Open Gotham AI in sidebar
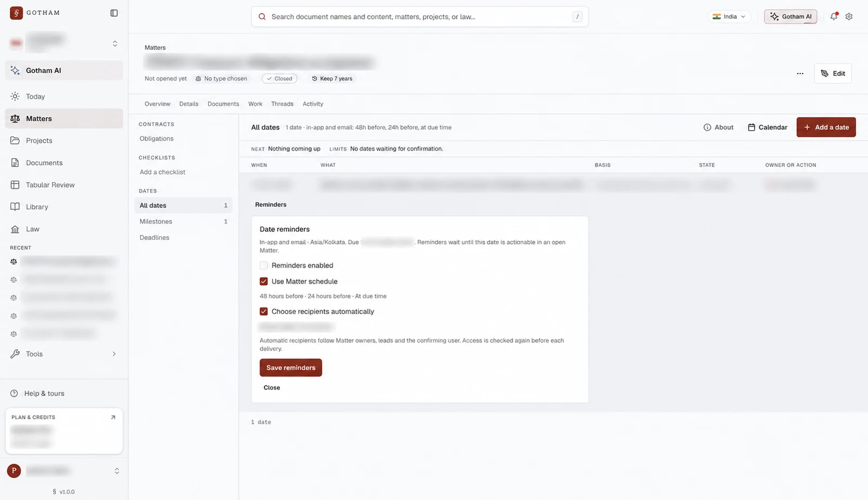The height and width of the screenshot is (500, 868). 64,70
